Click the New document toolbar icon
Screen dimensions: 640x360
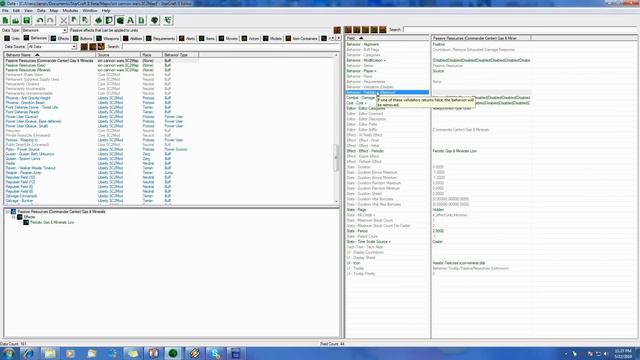(x=5, y=20)
